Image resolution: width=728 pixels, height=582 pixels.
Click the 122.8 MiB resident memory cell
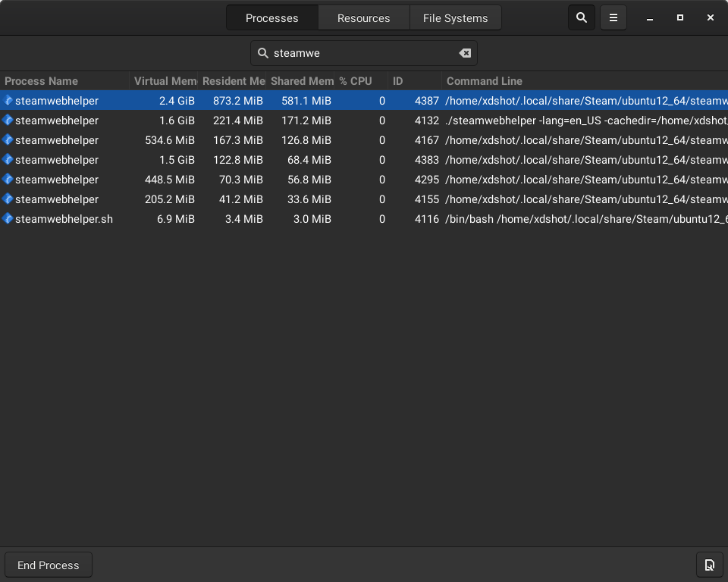point(237,160)
